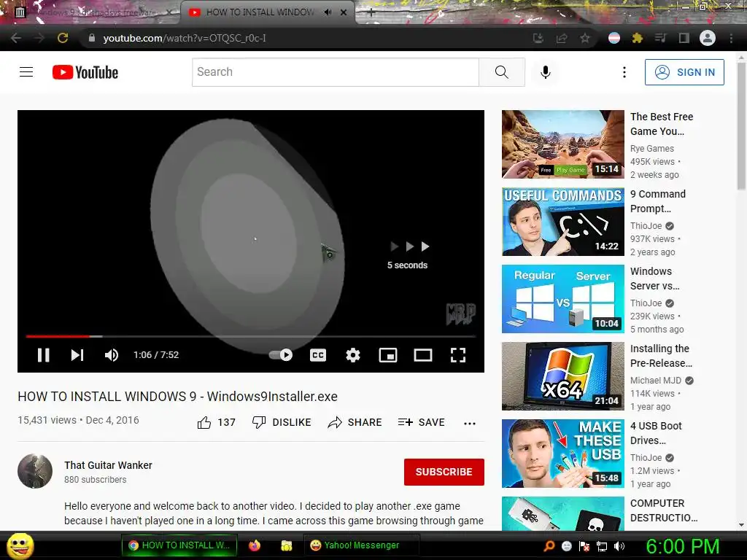The image size is (747, 560).
Task: Click the address bar URL
Action: coord(185,38)
